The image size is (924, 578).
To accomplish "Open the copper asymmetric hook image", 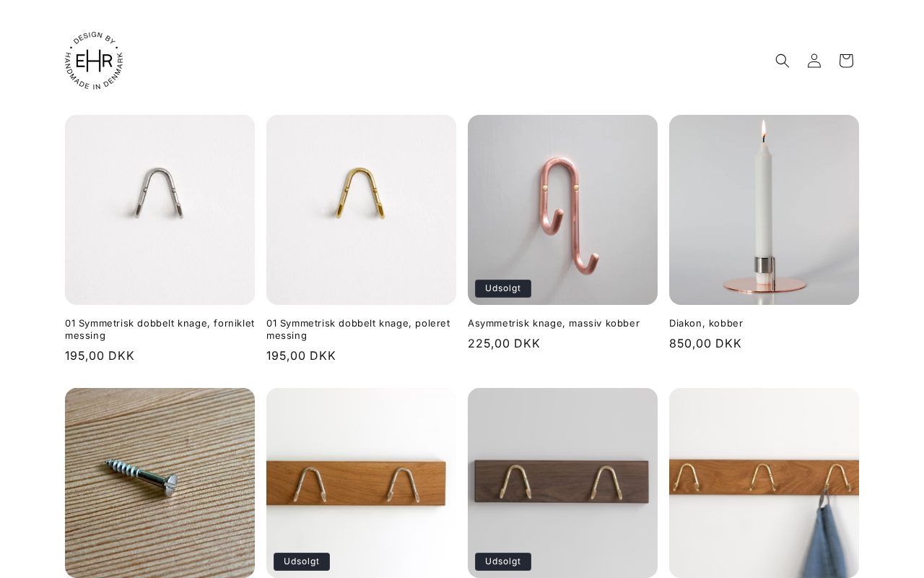I will click(x=562, y=210).
